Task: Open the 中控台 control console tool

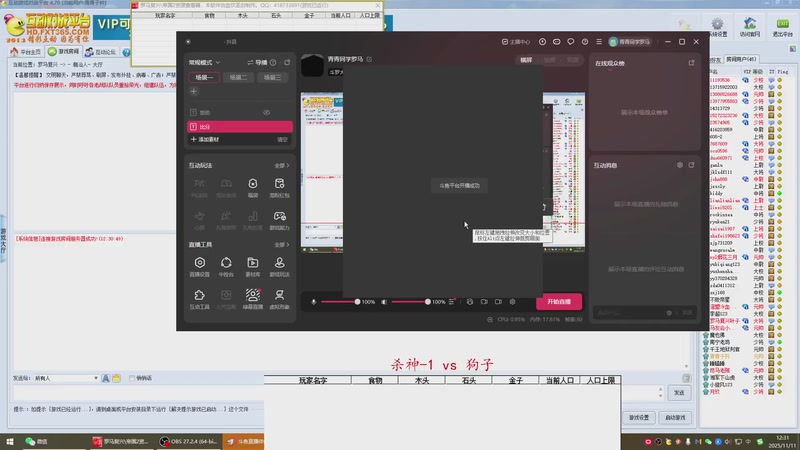Action: pos(226,266)
